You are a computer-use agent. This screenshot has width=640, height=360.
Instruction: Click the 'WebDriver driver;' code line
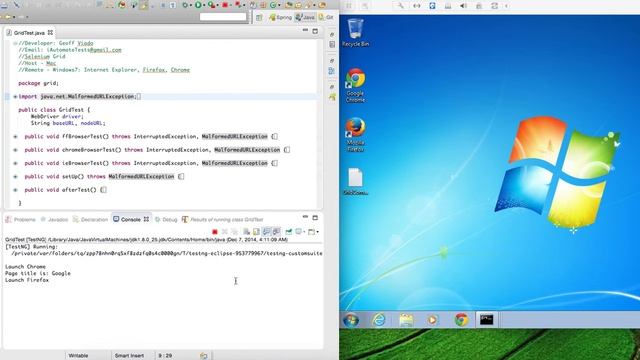[57, 116]
